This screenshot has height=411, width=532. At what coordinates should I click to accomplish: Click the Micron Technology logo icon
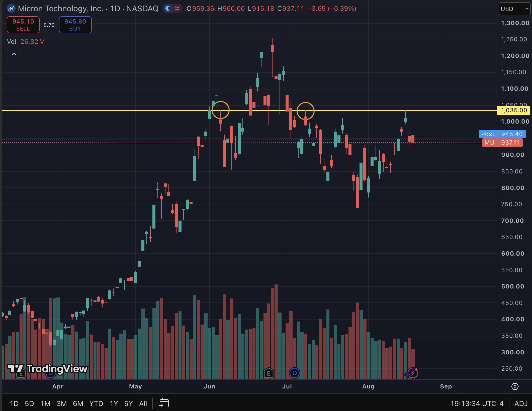(x=11, y=9)
